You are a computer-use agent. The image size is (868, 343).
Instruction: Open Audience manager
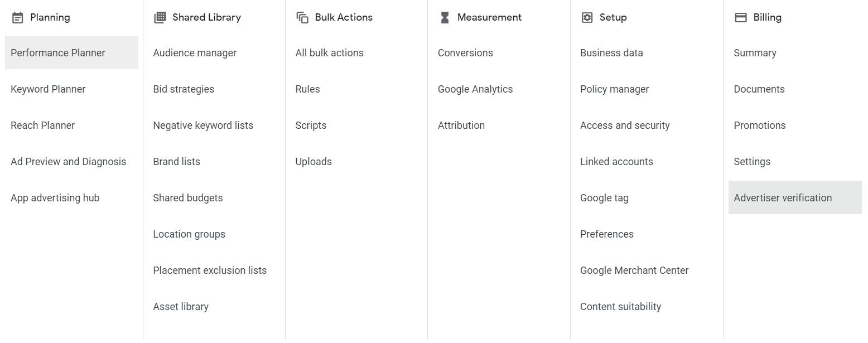tap(195, 52)
